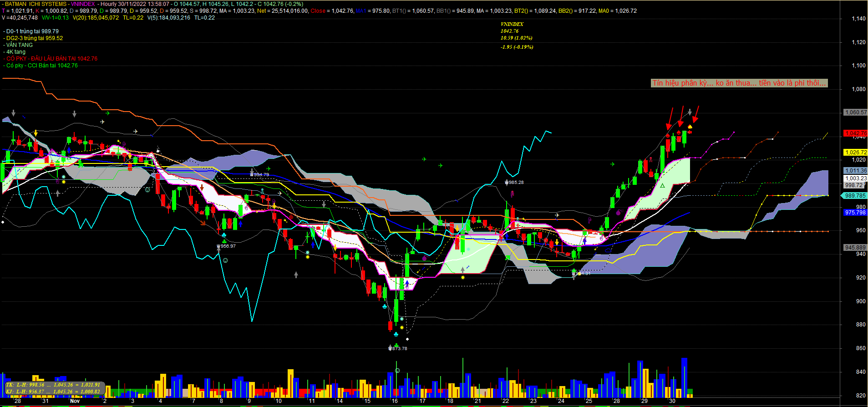The image size is (868, 407).
Task: Click the 873.78 low price label
Action: coord(400,349)
